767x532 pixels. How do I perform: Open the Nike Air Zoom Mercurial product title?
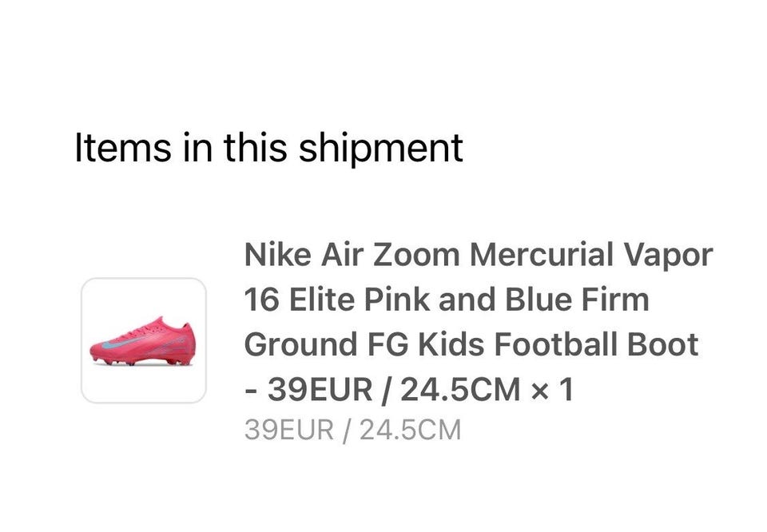coord(479,322)
